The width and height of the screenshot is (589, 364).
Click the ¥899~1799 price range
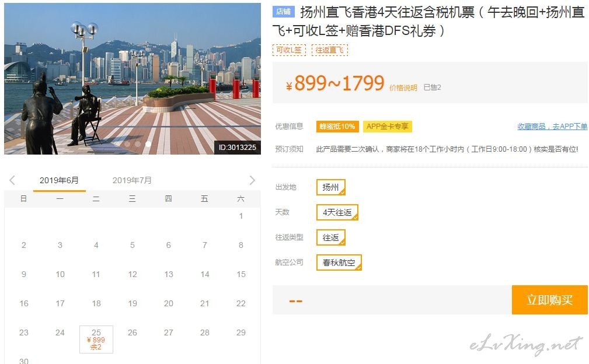click(x=335, y=83)
